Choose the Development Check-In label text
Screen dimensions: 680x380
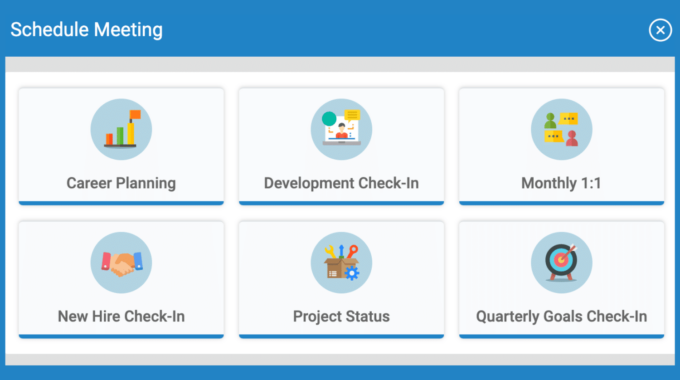tap(341, 183)
